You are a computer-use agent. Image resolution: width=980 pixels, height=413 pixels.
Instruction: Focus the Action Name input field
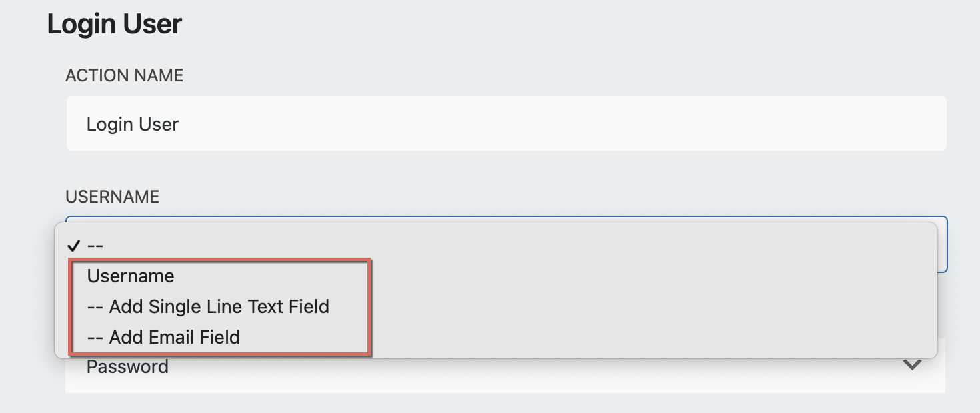(x=506, y=123)
